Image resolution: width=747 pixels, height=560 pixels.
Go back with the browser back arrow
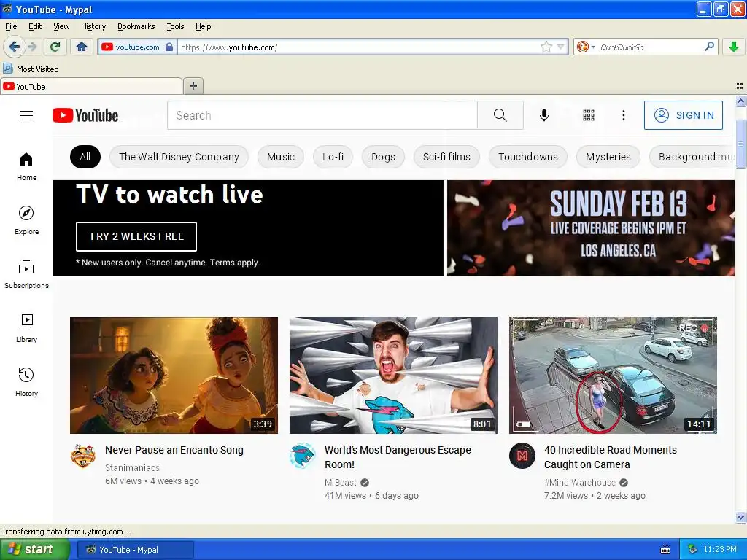15,47
